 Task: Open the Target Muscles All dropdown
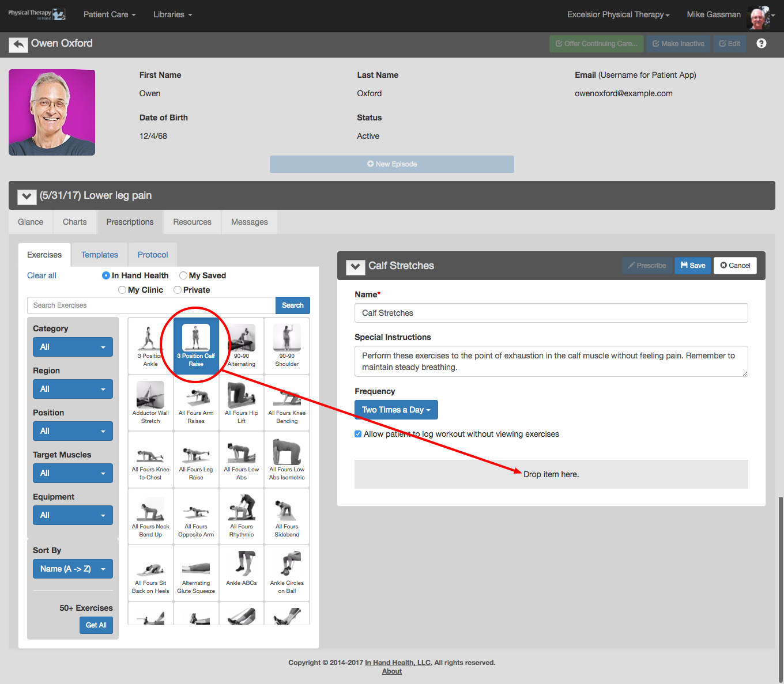click(x=73, y=473)
